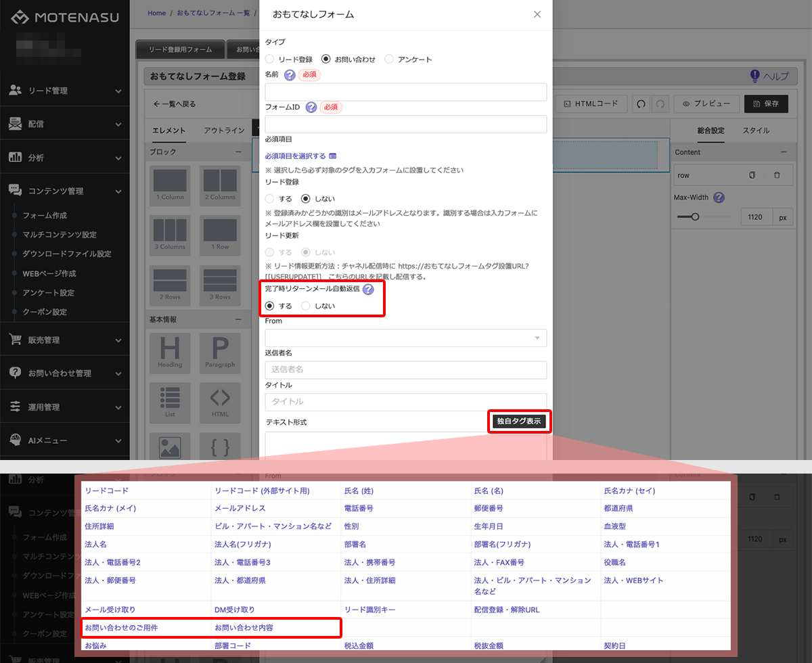Image resolution: width=812 pixels, height=663 pixels.
Task: Click help icon beside 完了時リターンメール自動返信
Action: tap(368, 290)
